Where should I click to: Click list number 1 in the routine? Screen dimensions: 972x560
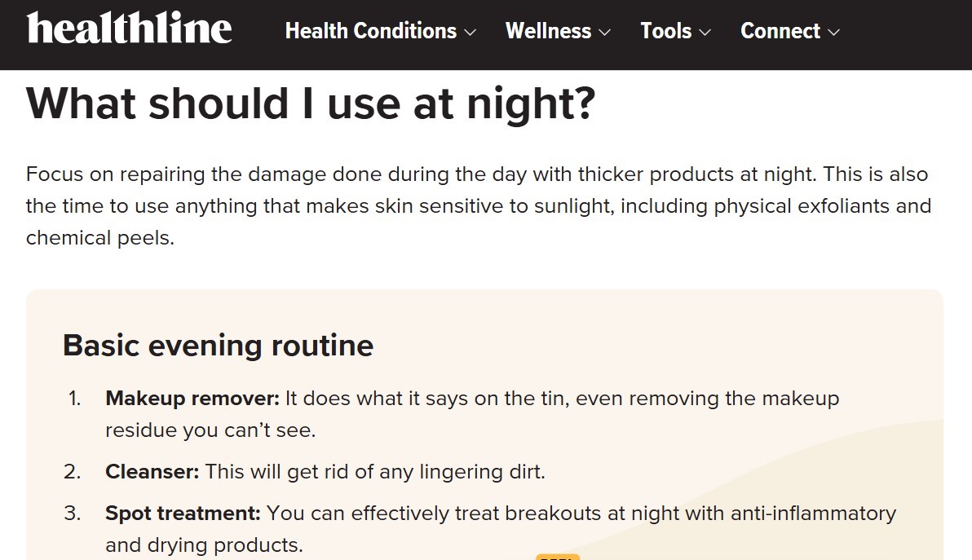point(74,399)
